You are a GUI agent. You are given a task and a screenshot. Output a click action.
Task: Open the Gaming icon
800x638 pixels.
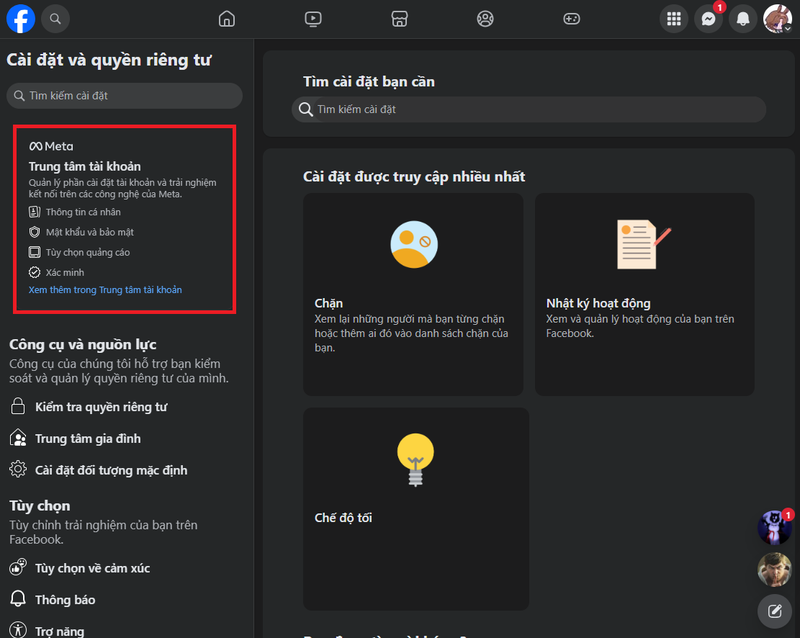pos(571,19)
